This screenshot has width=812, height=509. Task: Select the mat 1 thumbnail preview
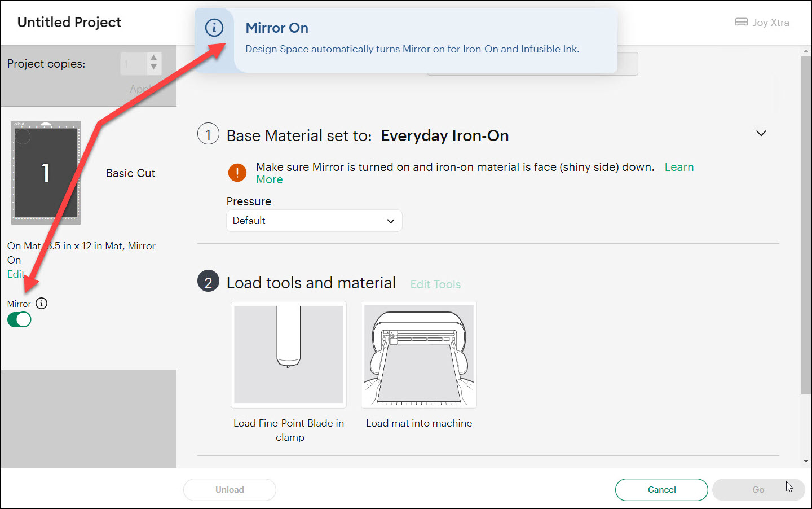[46, 173]
